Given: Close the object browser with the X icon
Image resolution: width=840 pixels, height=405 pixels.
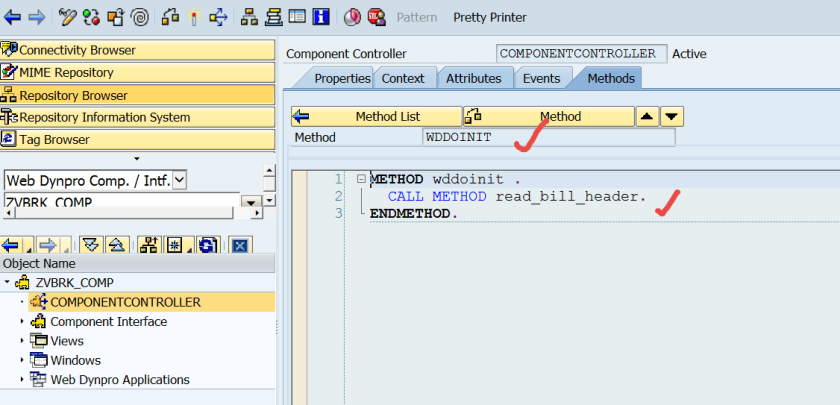Looking at the screenshot, I should click(241, 245).
